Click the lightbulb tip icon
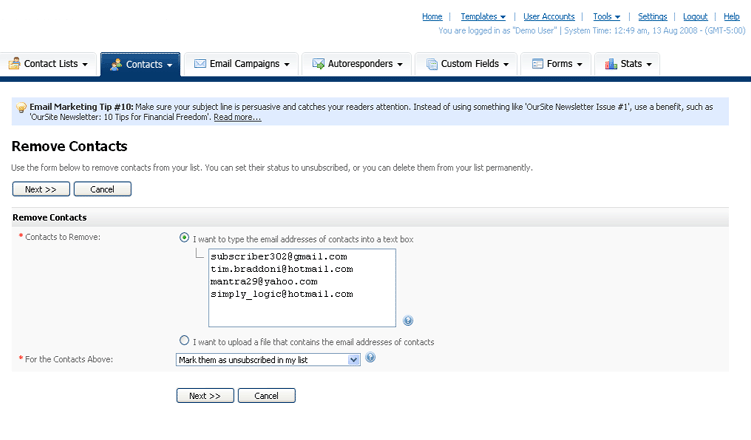Screen dimensions: 751x440 [21, 107]
